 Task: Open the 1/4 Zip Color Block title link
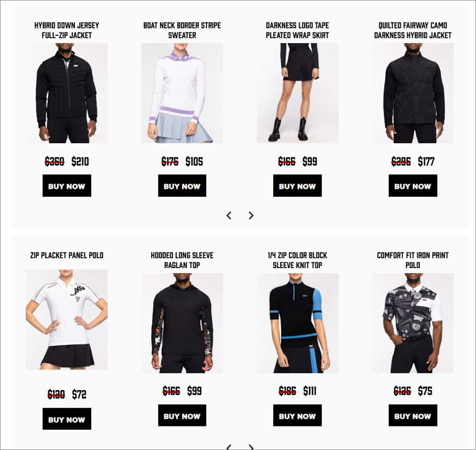(x=297, y=260)
